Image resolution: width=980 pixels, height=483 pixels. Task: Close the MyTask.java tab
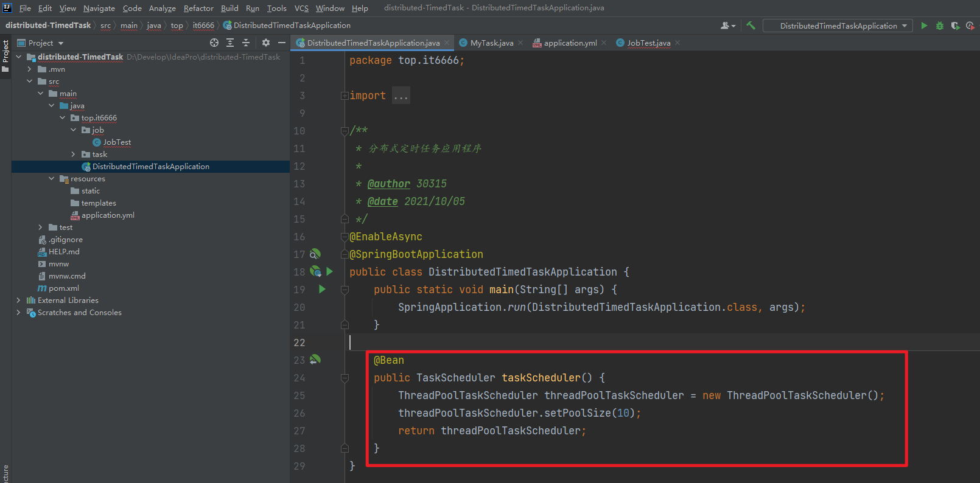pyautogui.click(x=520, y=43)
